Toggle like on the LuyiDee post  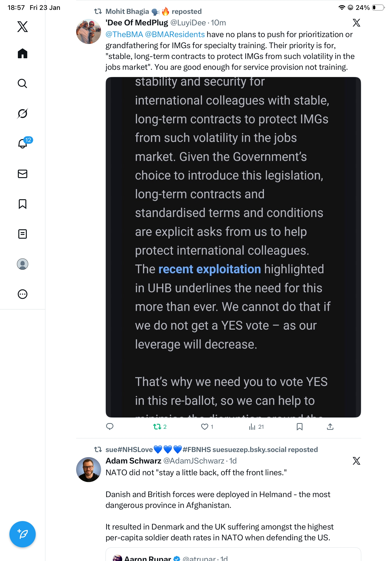(x=204, y=427)
